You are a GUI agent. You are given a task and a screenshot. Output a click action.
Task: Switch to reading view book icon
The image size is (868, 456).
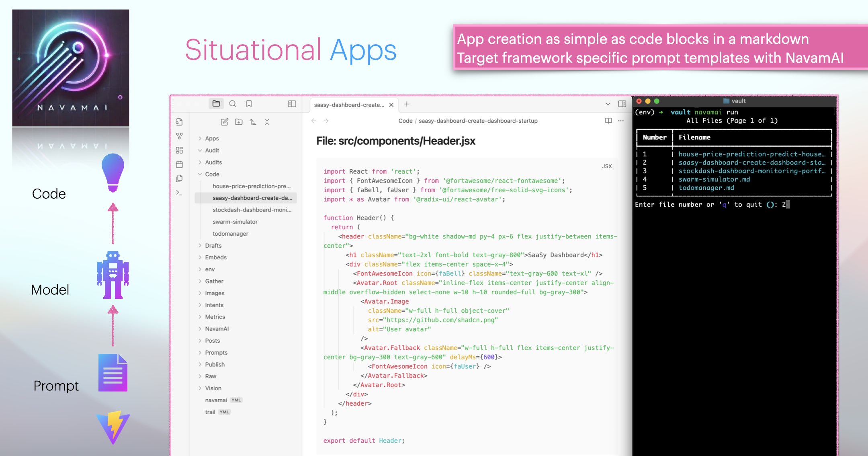(x=608, y=121)
